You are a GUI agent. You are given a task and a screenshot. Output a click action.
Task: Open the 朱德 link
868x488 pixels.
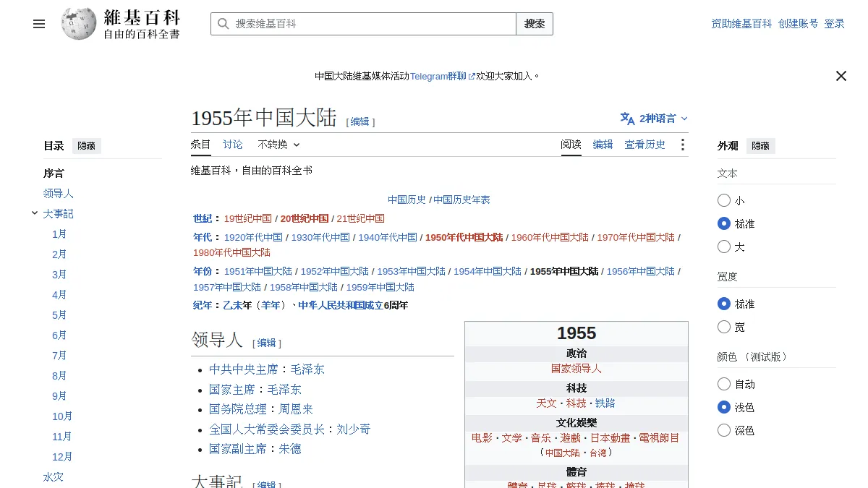pyautogui.click(x=290, y=449)
